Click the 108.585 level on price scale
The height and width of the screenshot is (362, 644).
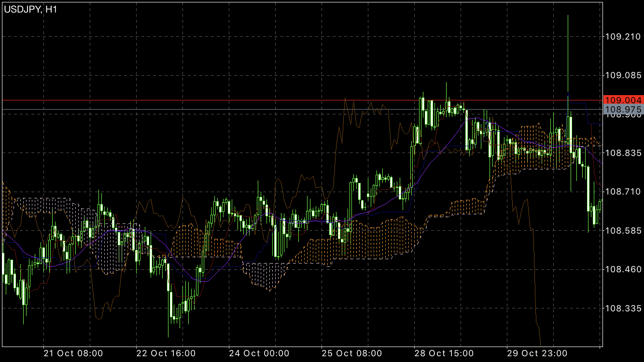622,230
